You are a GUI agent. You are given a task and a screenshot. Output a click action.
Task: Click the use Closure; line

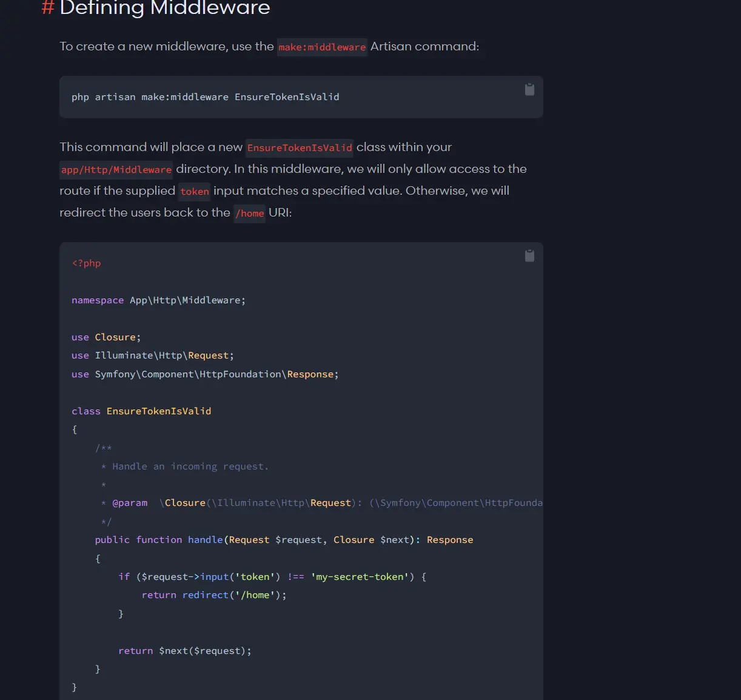click(x=106, y=337)
